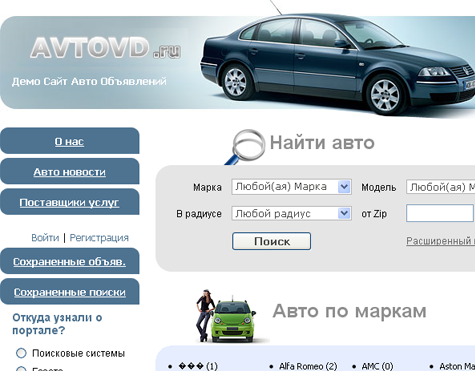The image size is (475, 371).
Task: Open the Расширенный search link
Action: click(440, 241)
